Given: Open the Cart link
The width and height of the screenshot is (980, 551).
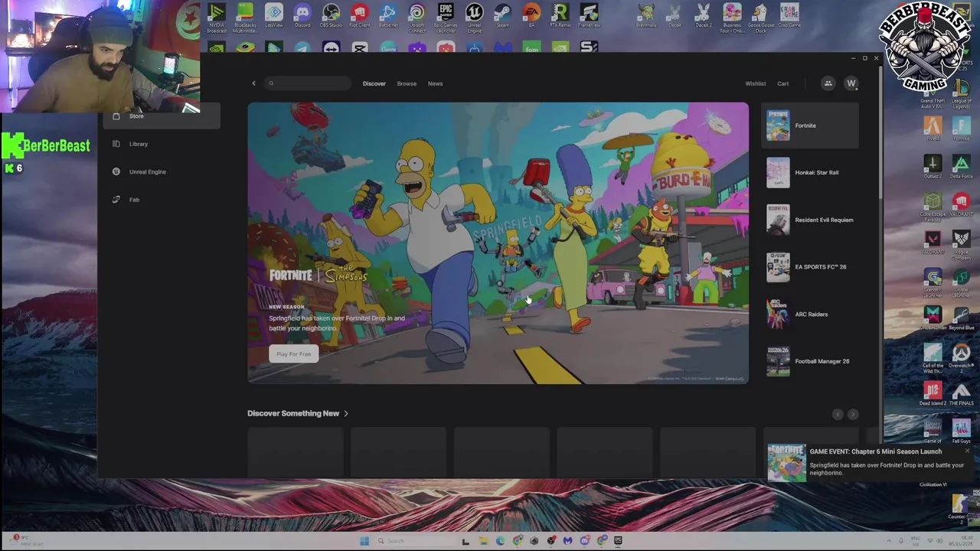Looking at the screenshot, I should [x=783, y=83].
